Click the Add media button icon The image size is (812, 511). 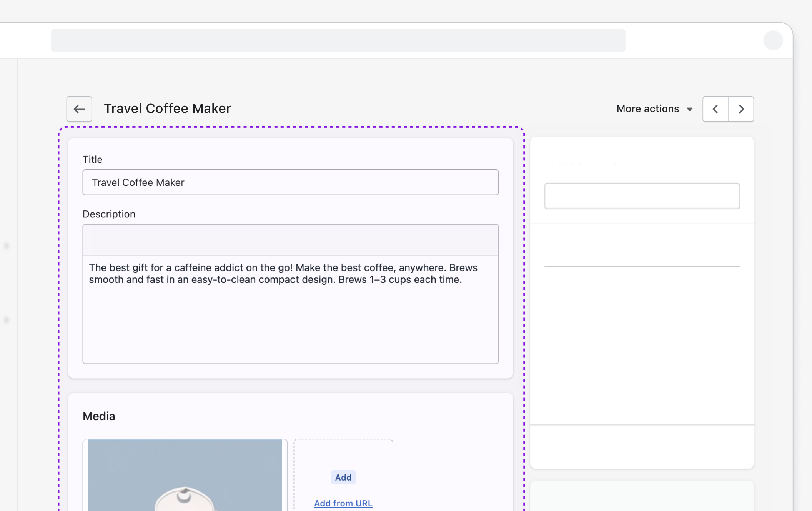click(343, 478)
